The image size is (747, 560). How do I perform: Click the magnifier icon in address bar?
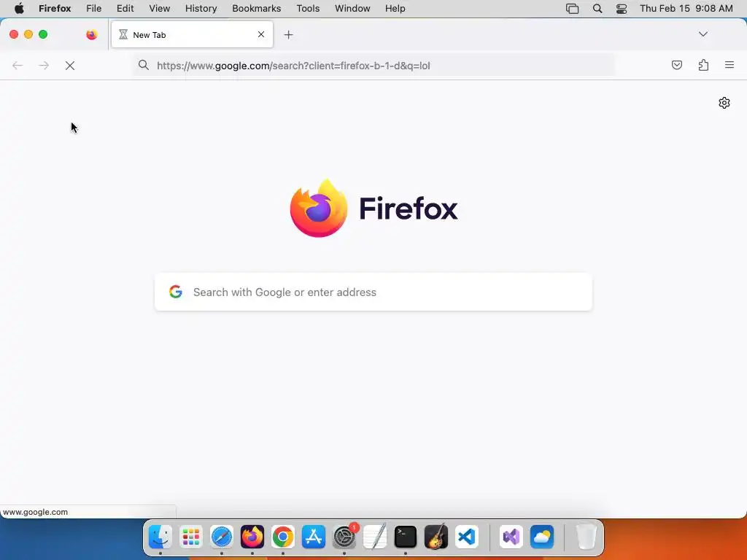coord(144,65)
